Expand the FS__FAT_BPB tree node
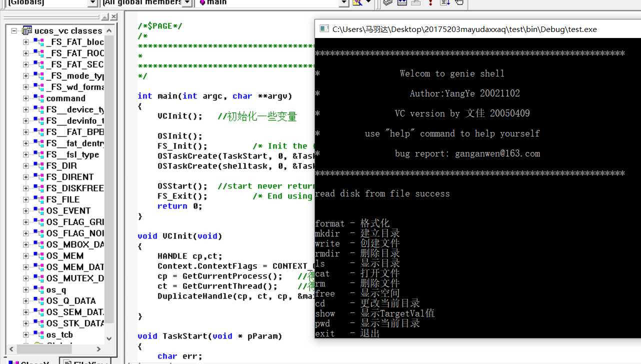The height and width of the screenshot is (364, 641). click(x=26, y=132)
